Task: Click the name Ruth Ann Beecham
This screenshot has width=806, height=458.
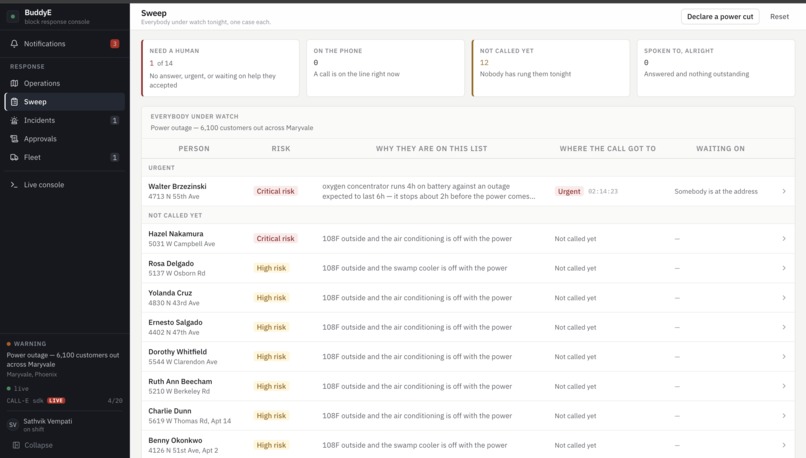Action: coord(180,381)
